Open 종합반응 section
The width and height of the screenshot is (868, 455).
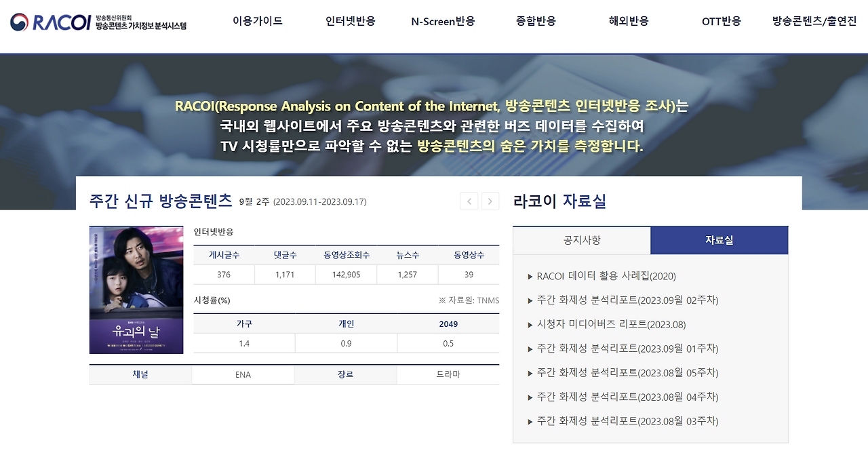pos(536,21)
